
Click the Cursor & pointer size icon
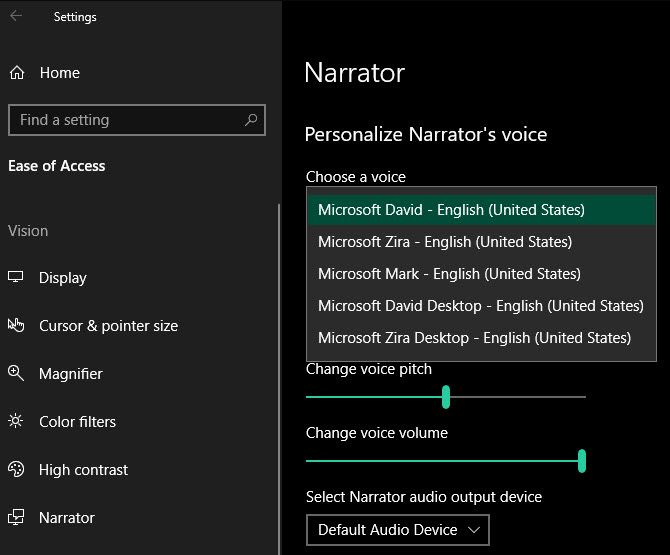(16, 326)
